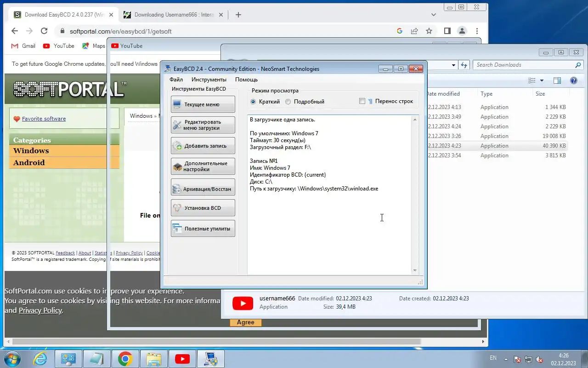Toggle the Explorer preview pane
This screenshot has width=588, height=368.
pos(557,80)
